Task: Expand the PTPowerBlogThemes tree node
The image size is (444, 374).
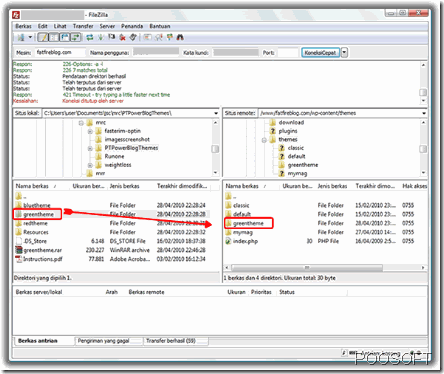Action: tap(90, 148)
